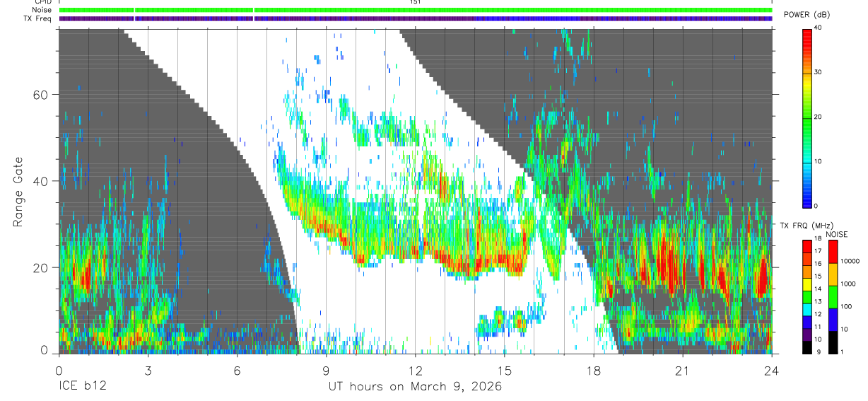This screenshot has width=868, height=401.
Task: Click the 12 tick on UT hours axis
Action: [x=415, y=370]
